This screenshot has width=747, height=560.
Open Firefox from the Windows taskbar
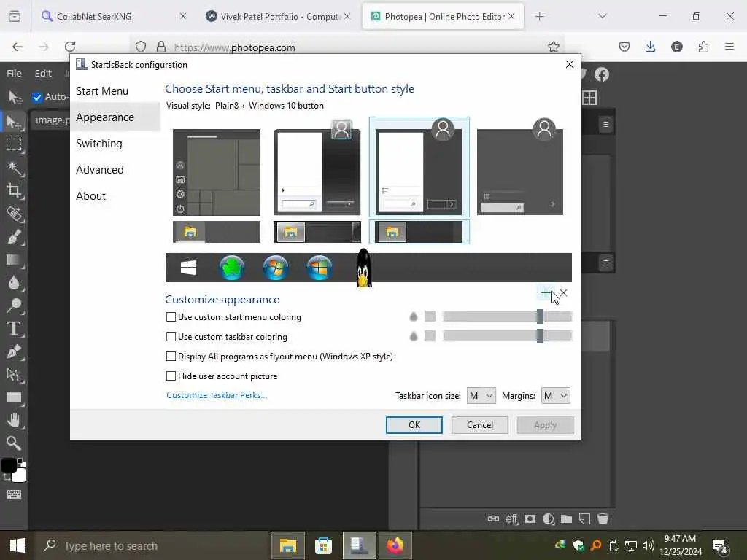coord(395,545)
